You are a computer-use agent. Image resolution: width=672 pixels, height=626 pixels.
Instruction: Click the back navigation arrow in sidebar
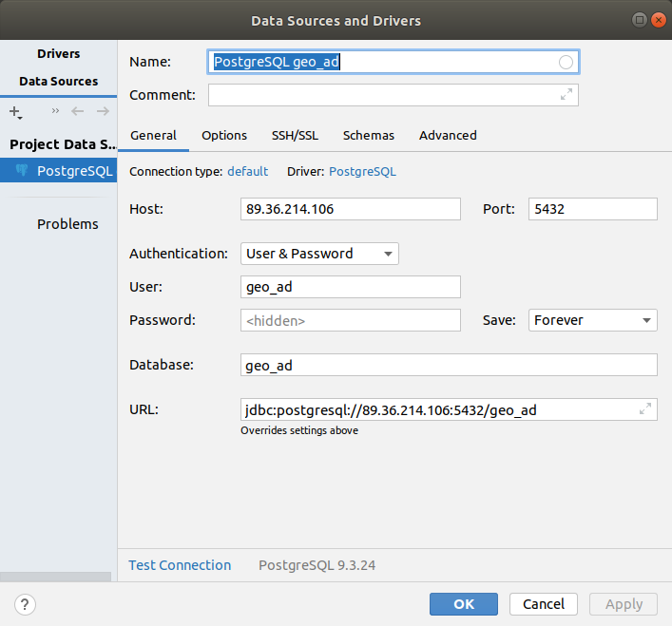point(78,112)
